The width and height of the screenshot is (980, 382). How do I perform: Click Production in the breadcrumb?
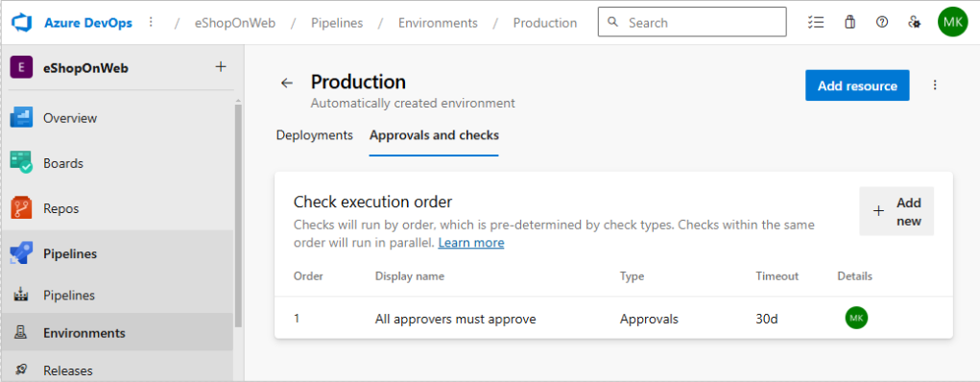pyautogui.click(x=545, y=23)
